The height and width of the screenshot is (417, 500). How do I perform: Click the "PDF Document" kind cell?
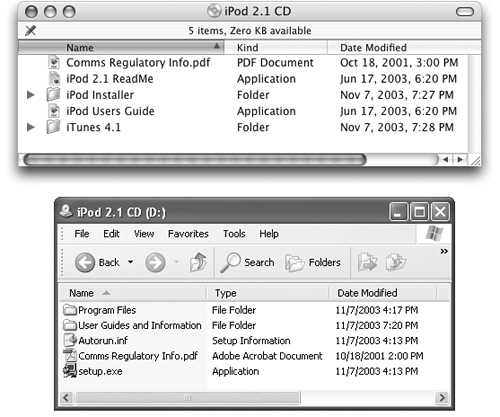tap(275, 63)
